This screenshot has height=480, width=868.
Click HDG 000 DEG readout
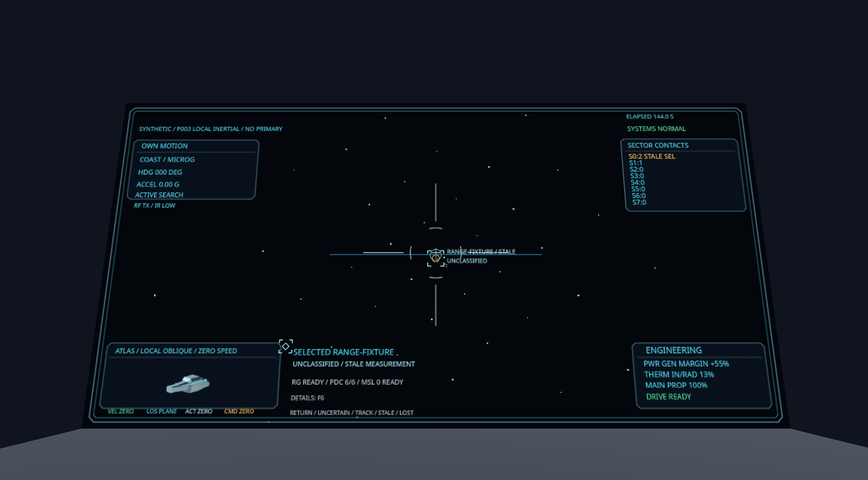click(160, 172)
